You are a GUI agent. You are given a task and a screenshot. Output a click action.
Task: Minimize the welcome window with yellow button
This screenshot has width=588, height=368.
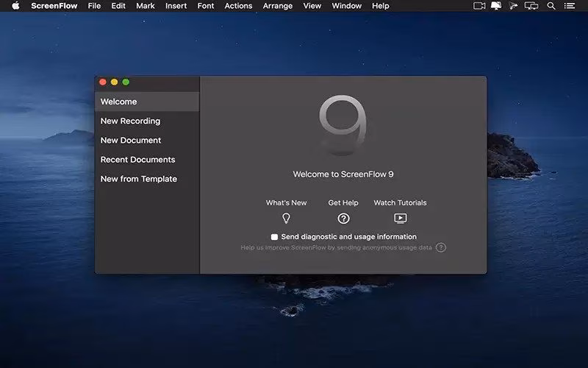(115, 82)
